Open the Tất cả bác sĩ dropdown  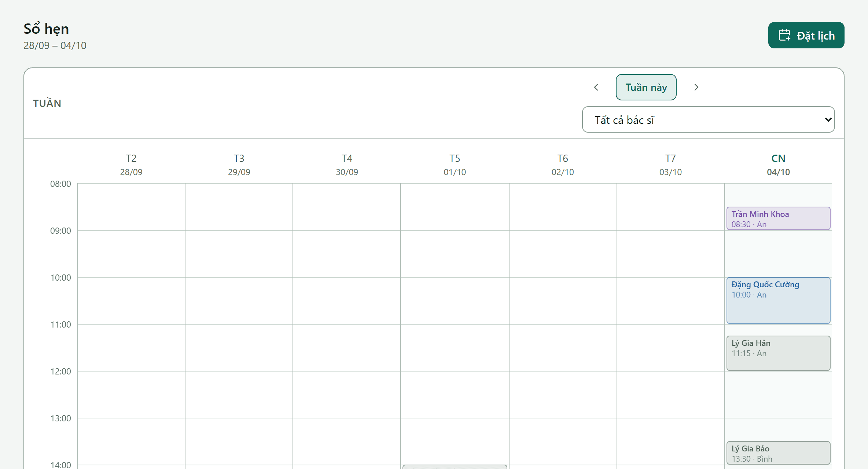(708, 119)
